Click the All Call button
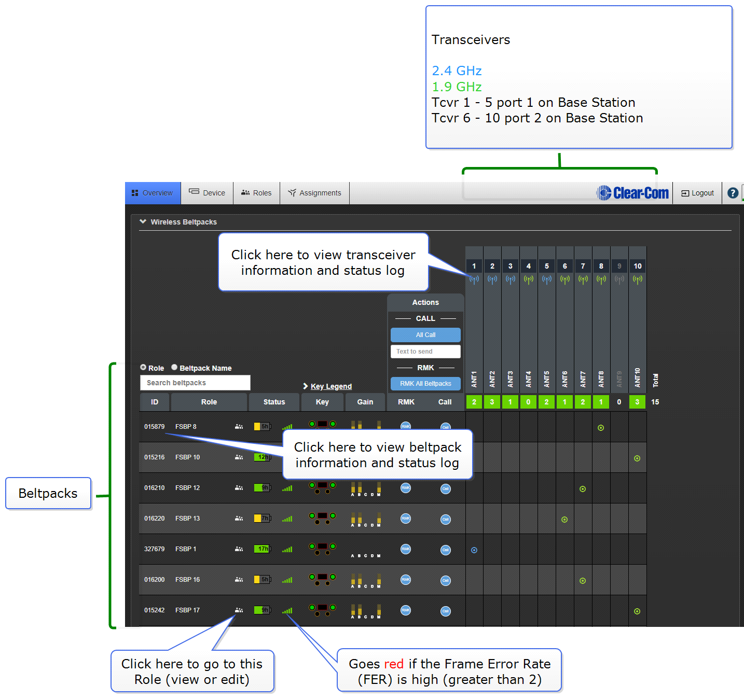 (425, 335)
